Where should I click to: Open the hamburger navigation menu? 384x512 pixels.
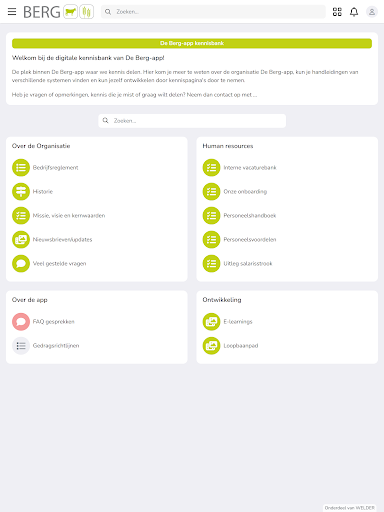pos(12,12)
